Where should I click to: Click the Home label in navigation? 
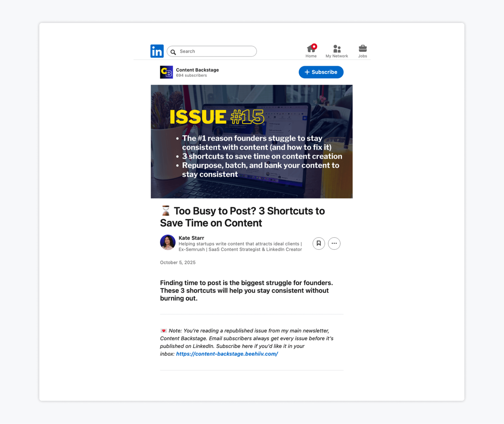click(311, 56)
